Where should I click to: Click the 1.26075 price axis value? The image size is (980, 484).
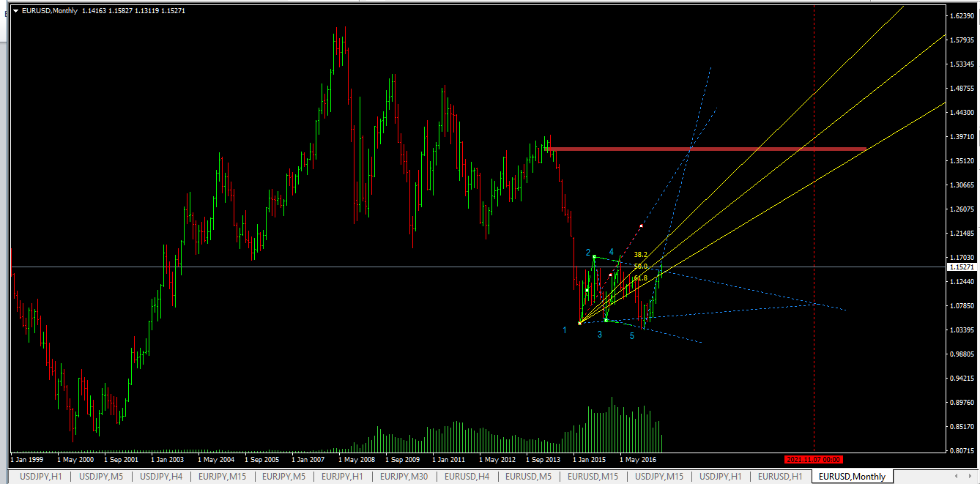pyautogui.click(x=962, y=209)
